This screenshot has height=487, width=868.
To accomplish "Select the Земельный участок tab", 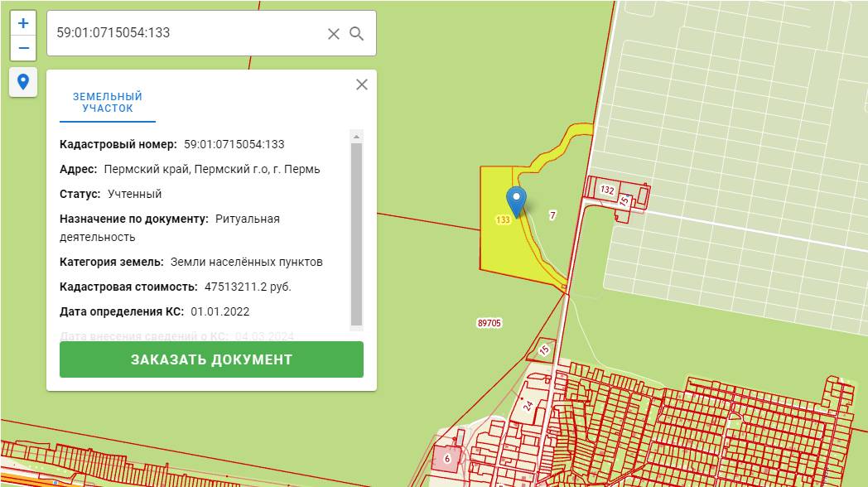I will point(108,103).
